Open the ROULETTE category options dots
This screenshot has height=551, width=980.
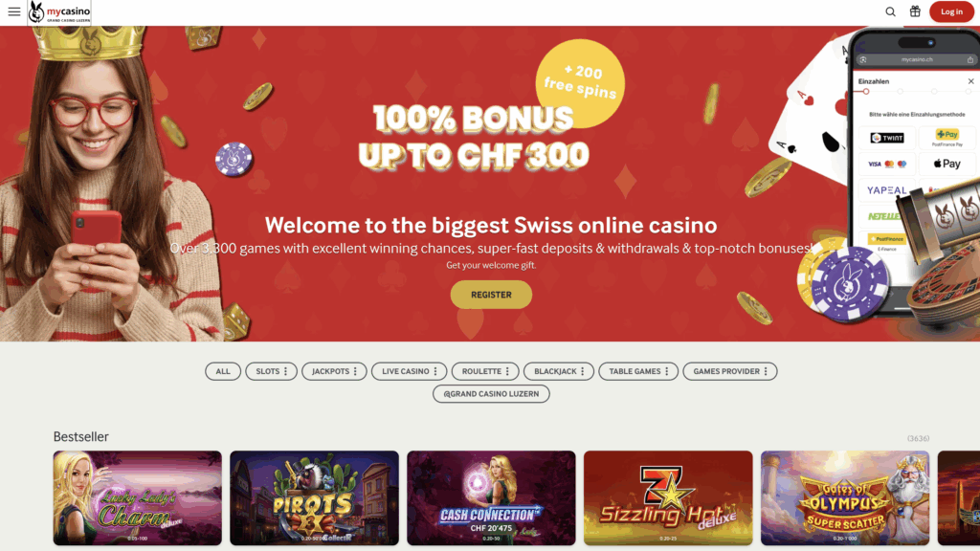(507, 371)
